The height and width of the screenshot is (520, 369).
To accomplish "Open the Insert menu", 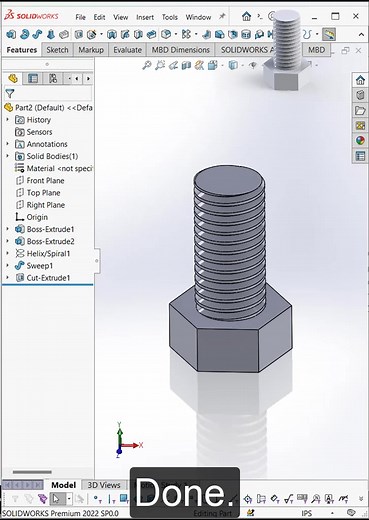I will 145,17.
